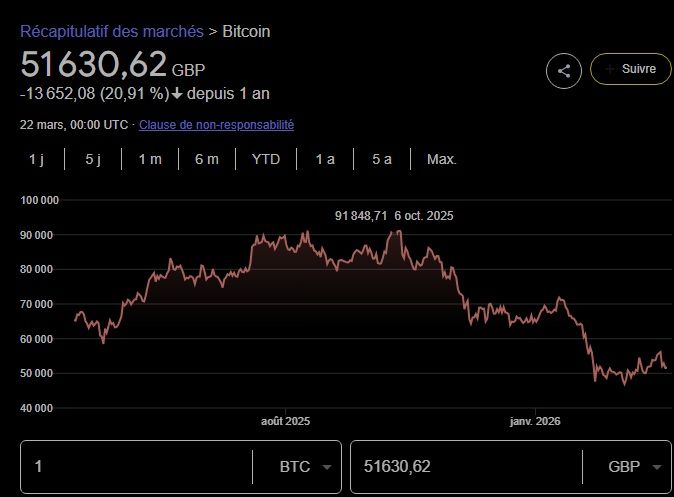This screenshot has width=674, height=497.
Task: Switch to the 6 m range tab
Action: point(207,159)
